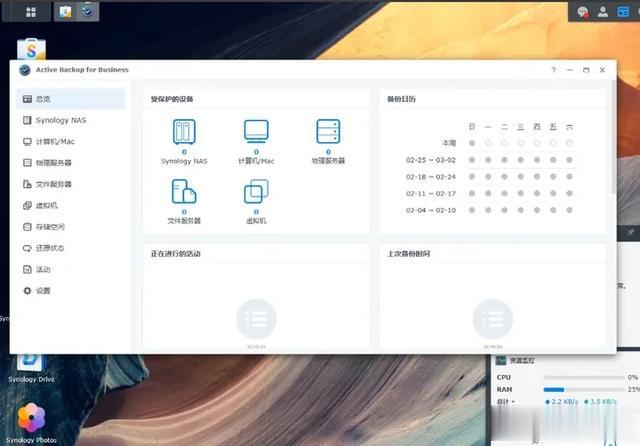Click the Synology NAS count under its icon

click(x=184, y=152)
